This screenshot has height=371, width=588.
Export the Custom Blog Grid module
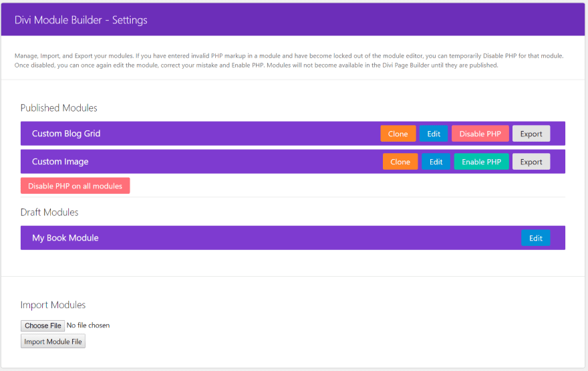(x=531, y=134)
